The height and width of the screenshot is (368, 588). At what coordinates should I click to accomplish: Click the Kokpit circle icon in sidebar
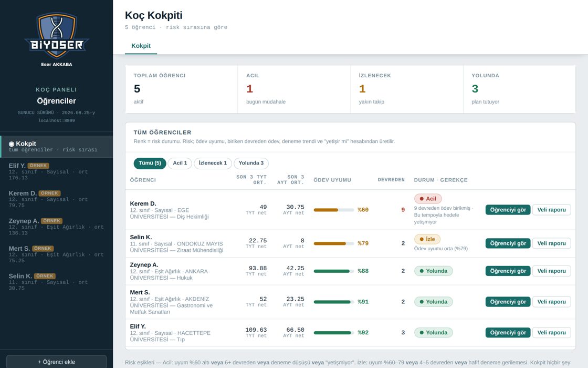pyautogui.click(x=12, y=144)
